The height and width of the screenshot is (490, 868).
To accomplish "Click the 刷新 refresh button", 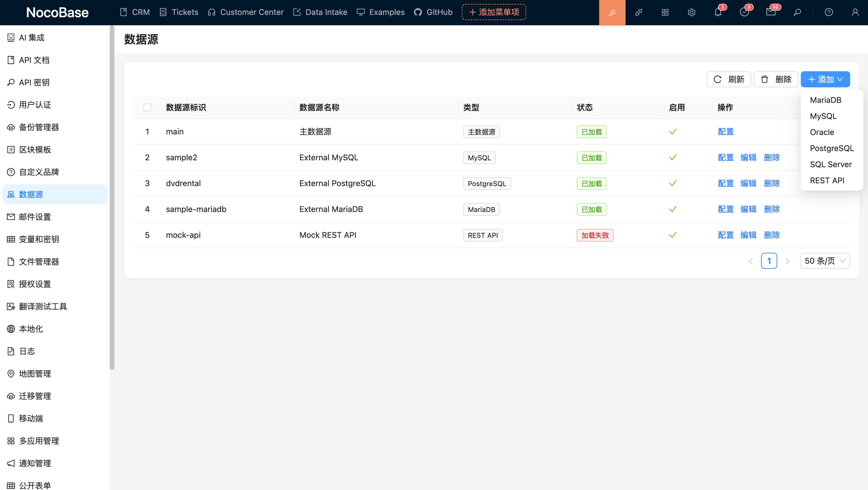I will point(728,80).
